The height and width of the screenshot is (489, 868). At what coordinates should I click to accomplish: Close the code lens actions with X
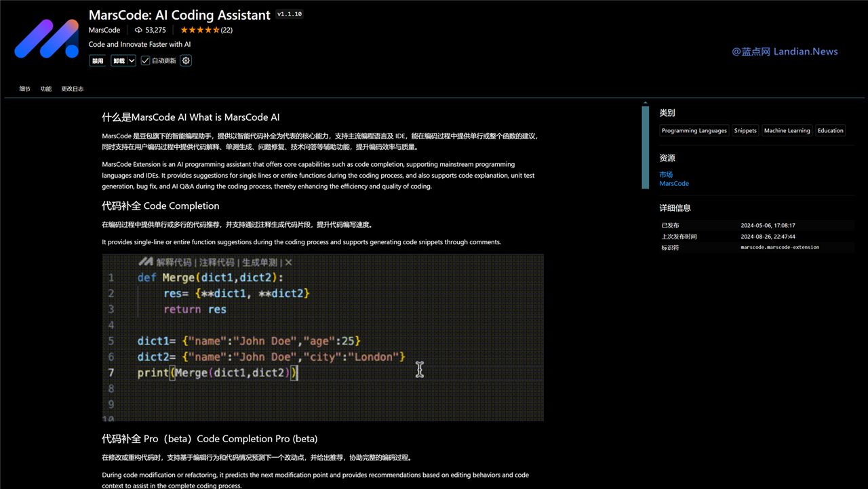click(288, 262)
